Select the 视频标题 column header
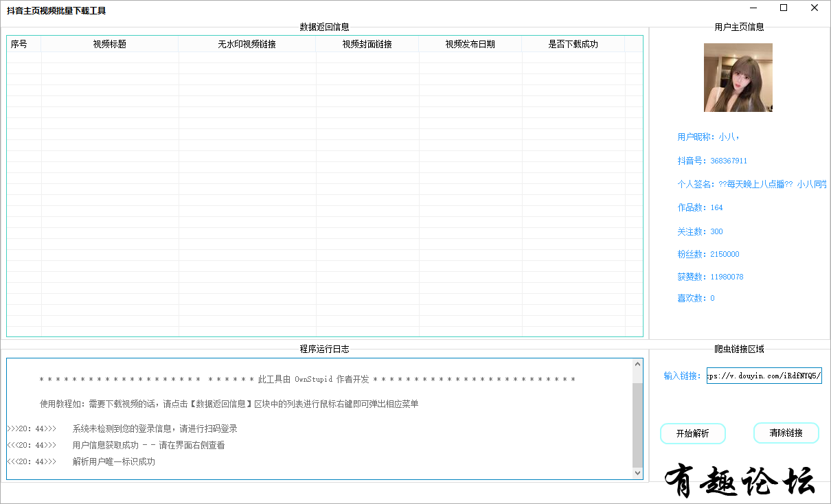 [x=110, y=44]
